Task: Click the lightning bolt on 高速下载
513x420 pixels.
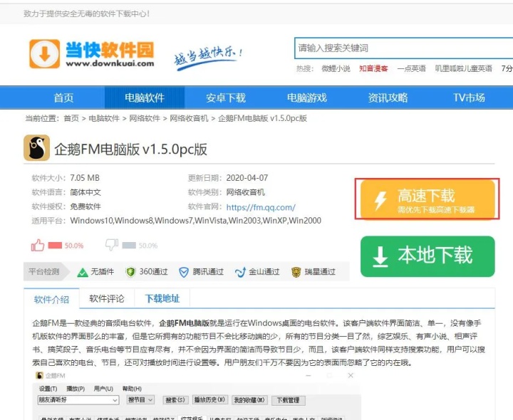Action: [380, 200]
